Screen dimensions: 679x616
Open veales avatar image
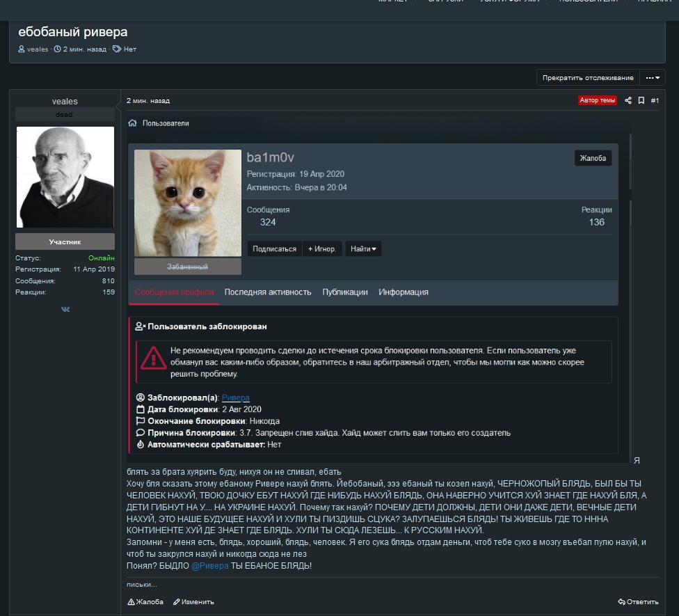(x=65, y=177)
